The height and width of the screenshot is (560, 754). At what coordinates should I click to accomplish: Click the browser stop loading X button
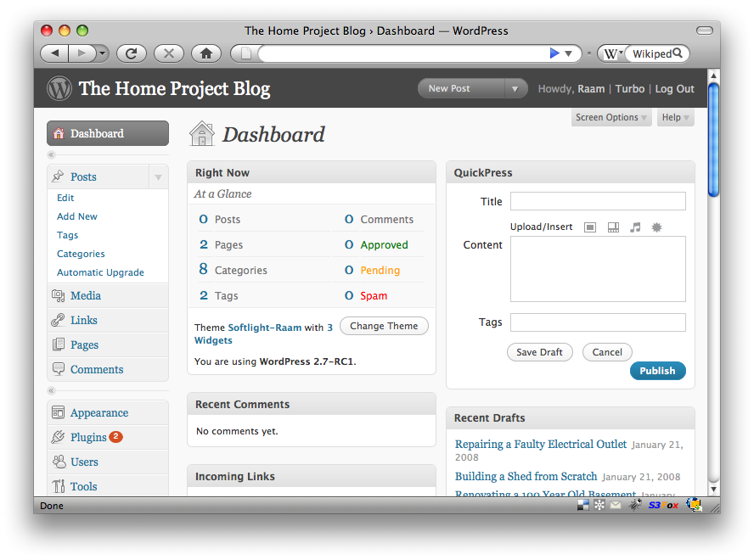[168, 53]
